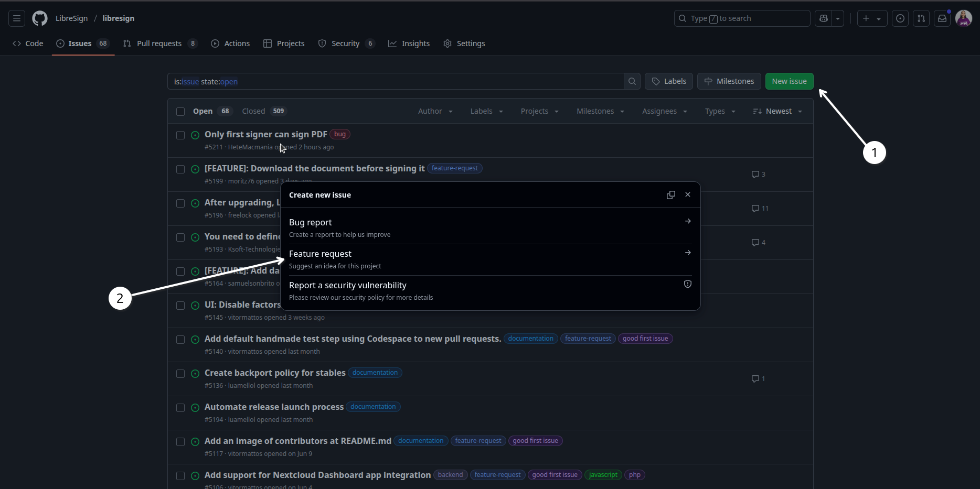Switch to the Actions tab
980x489 pixels.
click(230, 44)
